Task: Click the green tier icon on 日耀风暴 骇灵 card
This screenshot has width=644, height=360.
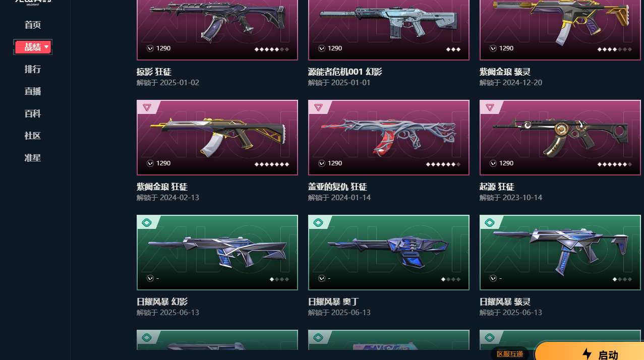Action: [x=490, y=222]
